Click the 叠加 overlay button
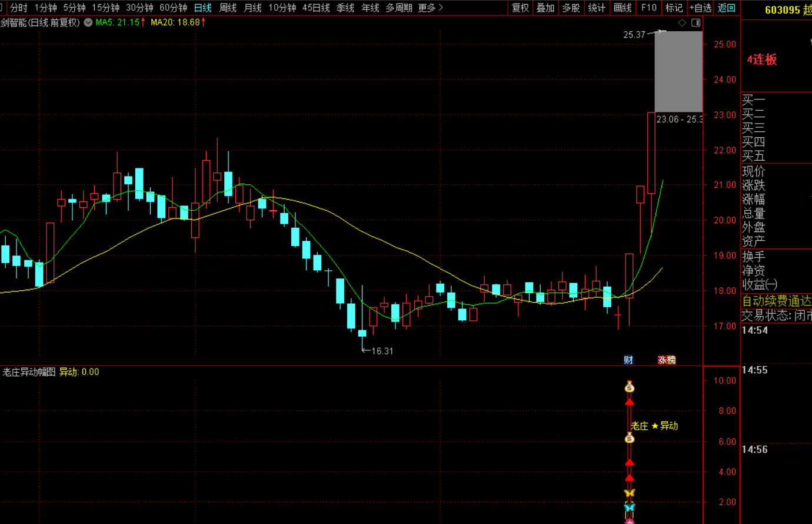The height and width of the screenshot is (524, 812). (545, 8)
